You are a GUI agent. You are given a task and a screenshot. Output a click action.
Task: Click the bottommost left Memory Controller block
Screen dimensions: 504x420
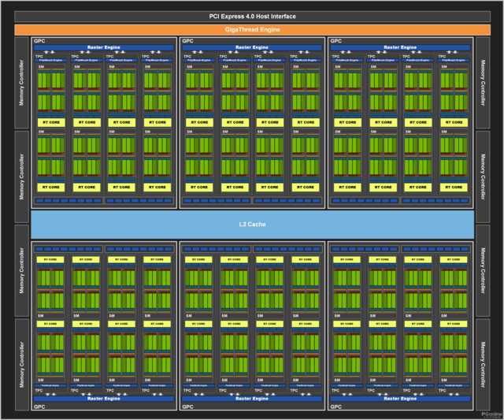(21, 364)
